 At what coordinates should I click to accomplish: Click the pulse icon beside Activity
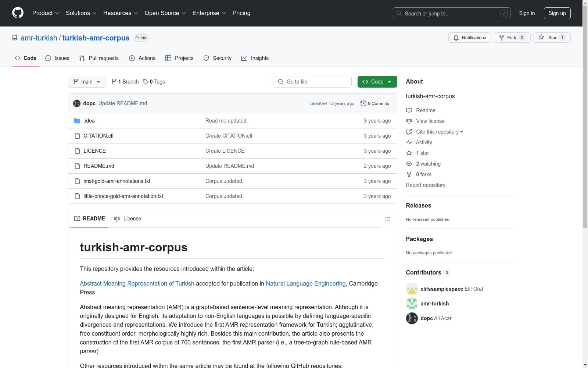pyautogui.click(x=409, y=142)
